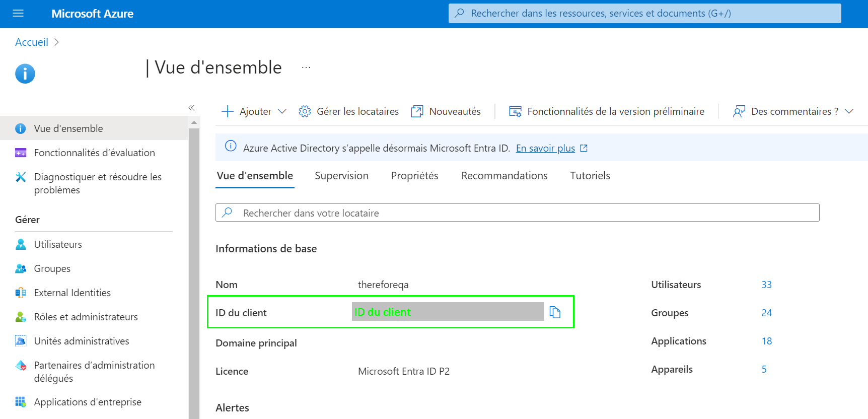This screenshot has width=868, height=419.
Task: Open Fonctionnalités de la version préliminaire
Action: [616, 111]
